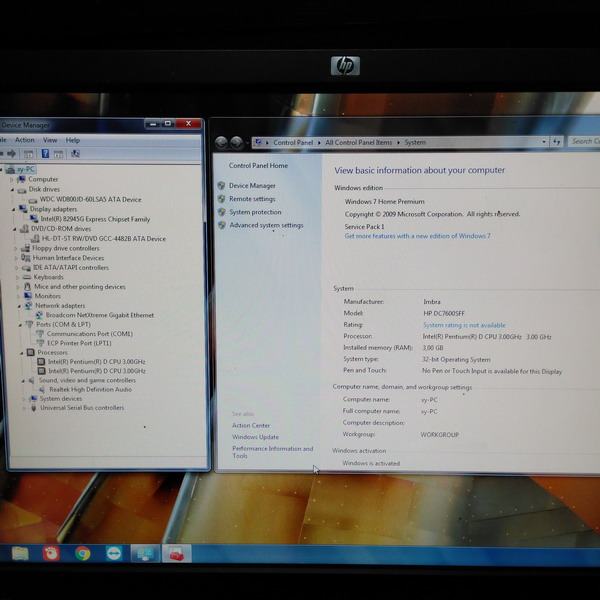Select HL-DT-ST RW/DVD GCC-4482B ATA Device

tap(104, 238)
